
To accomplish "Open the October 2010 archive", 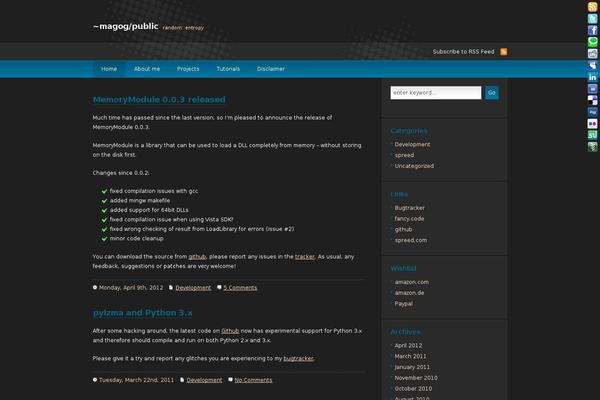I will 413,388.
